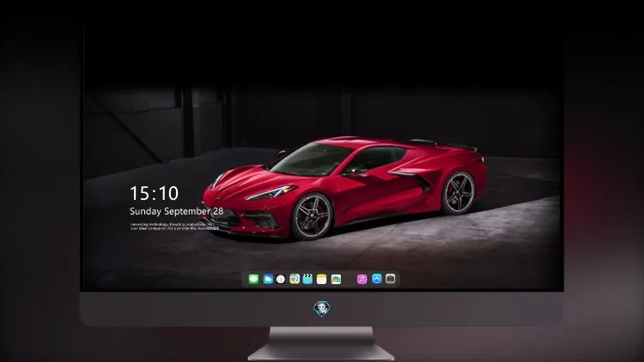Open the green Messages app in the dock
644x362 pixels.
[253, 279]
